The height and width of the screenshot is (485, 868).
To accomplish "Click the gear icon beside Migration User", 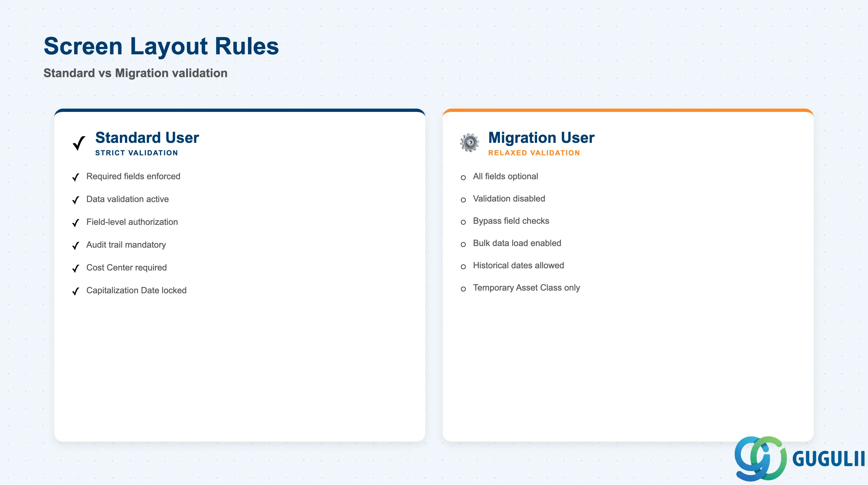I will coord(469,143).
